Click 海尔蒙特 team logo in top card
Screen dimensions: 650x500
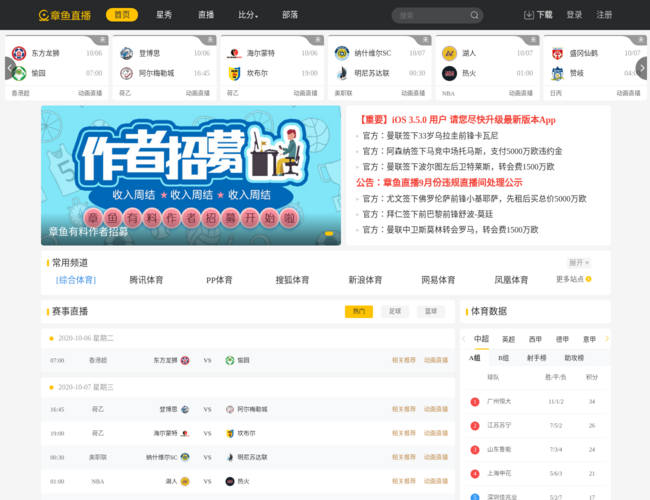pos(234,53)
